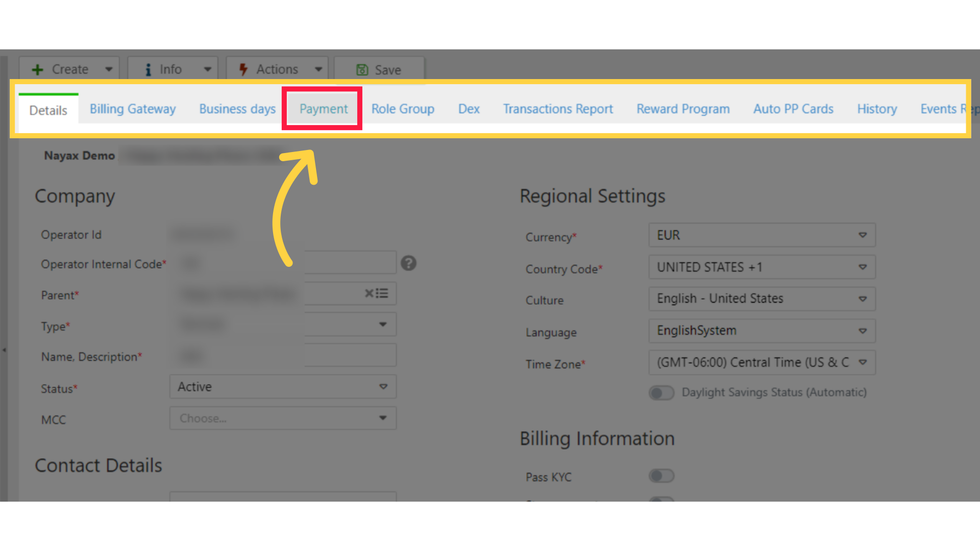Click the Info 'i' icon
Viewport: 980px width, 551px height.
(x=149, y=69)
